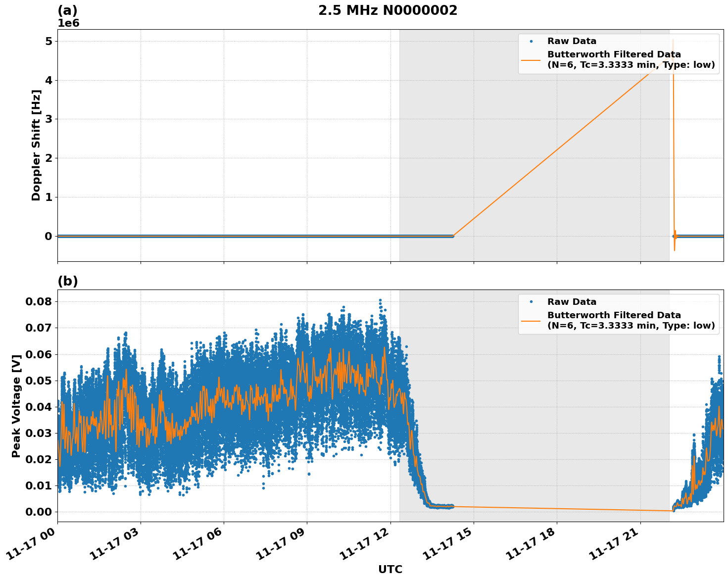Screen dimensions: 728x580
Task: Click the orange Butterworth line sample in panel (a) legend
Action: coord(531,60)
